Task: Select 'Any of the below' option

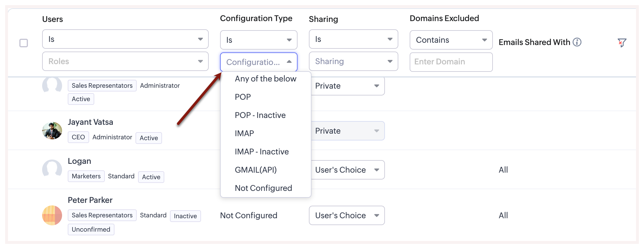Action: [265, 79]
